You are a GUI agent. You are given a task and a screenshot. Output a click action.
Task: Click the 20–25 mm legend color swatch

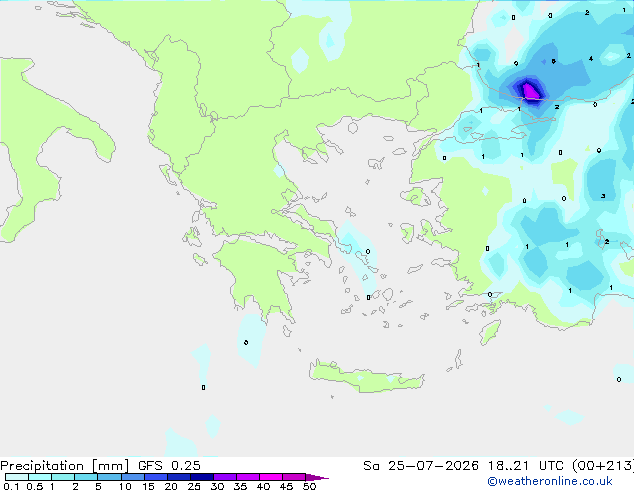179,477
